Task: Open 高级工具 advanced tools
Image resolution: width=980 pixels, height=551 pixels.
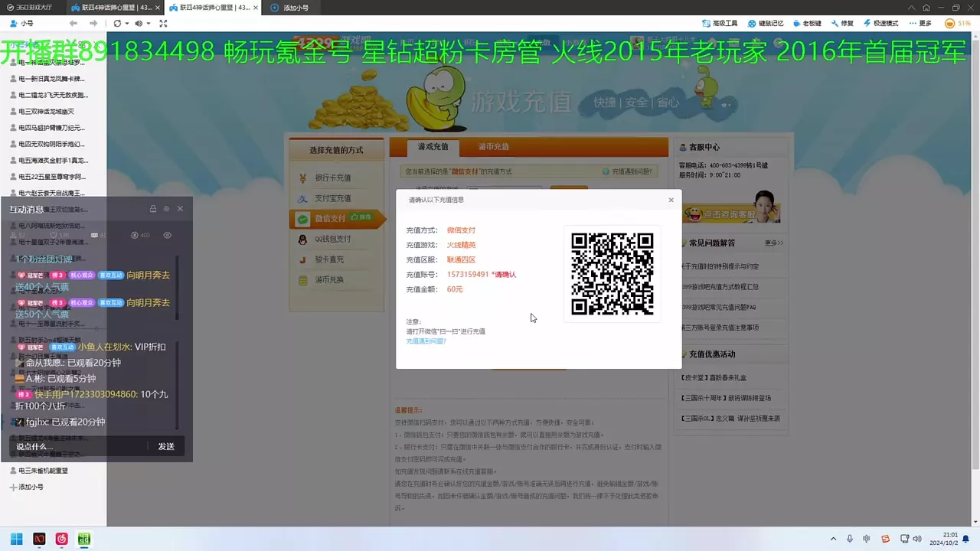Action: tap(719, 23)
